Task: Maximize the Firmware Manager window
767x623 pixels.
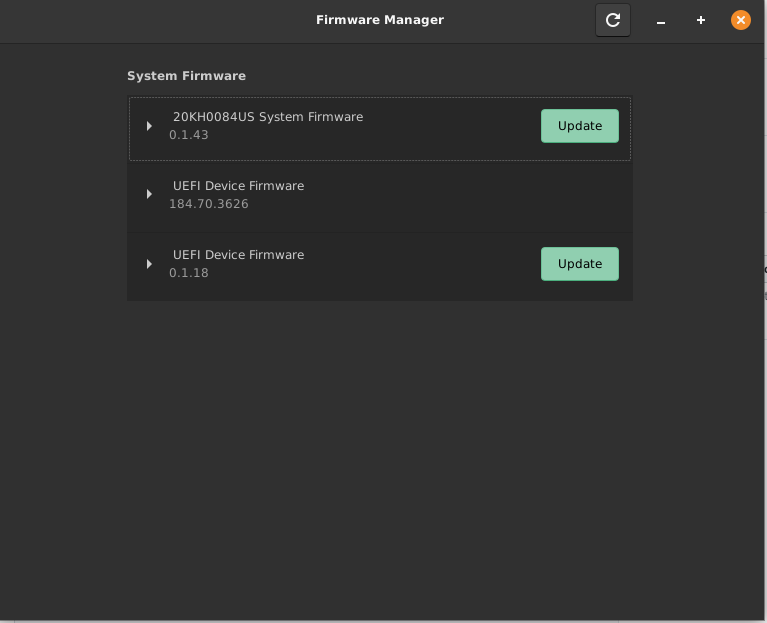Action: click(x=700, y=20)
